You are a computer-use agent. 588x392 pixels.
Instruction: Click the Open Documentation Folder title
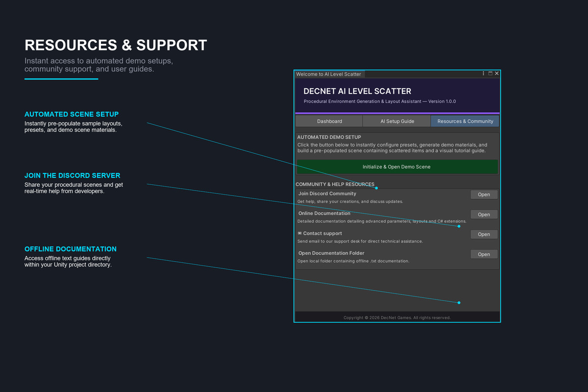tap(331, 253)
